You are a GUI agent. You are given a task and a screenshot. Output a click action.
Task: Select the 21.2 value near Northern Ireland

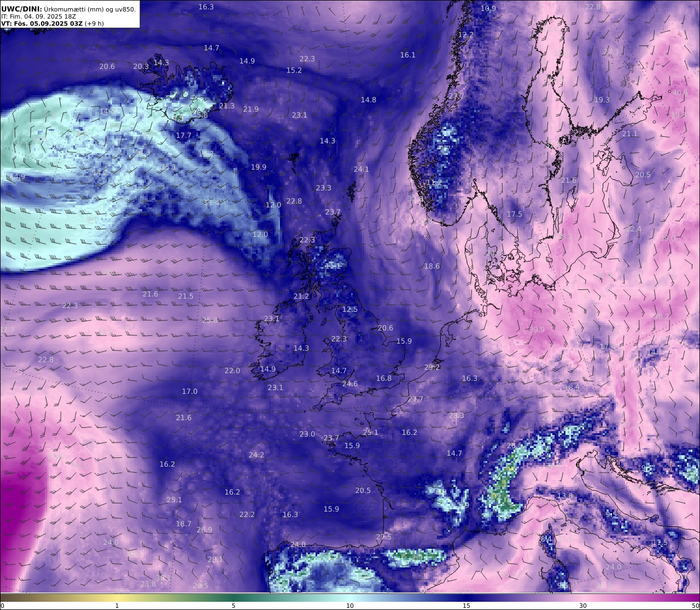(301, 296)
